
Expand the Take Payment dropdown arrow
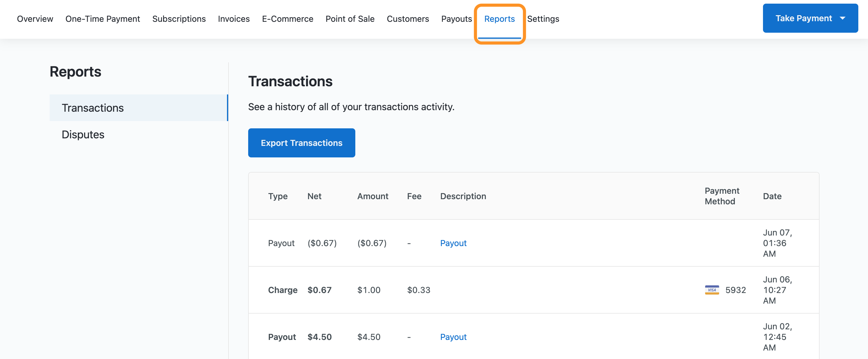[843, 18]
